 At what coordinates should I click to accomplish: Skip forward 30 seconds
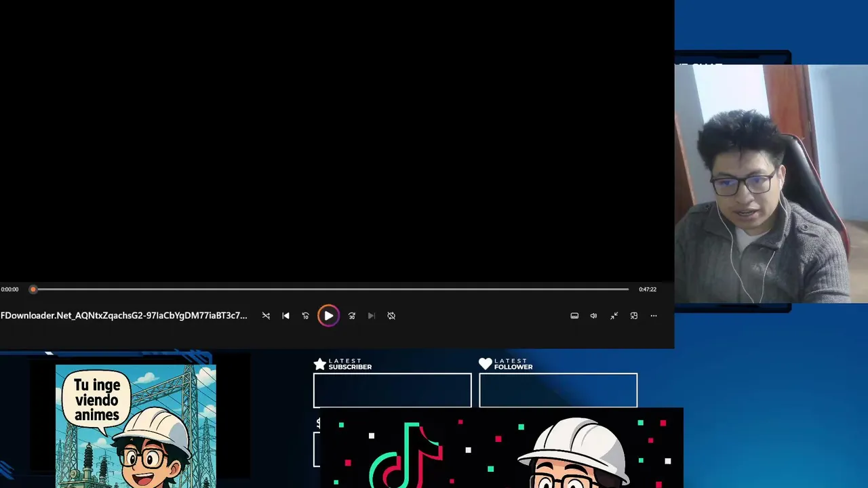point(351,316)
